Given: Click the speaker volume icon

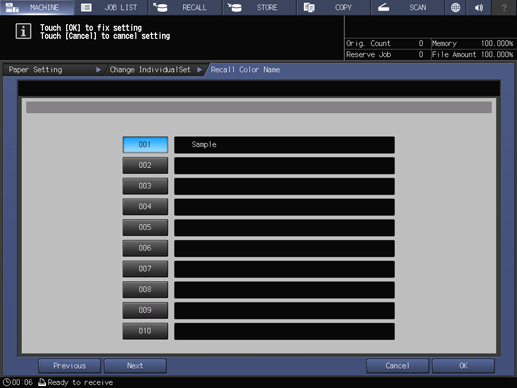Looking at the screenshot, I should tap(479, 7).
